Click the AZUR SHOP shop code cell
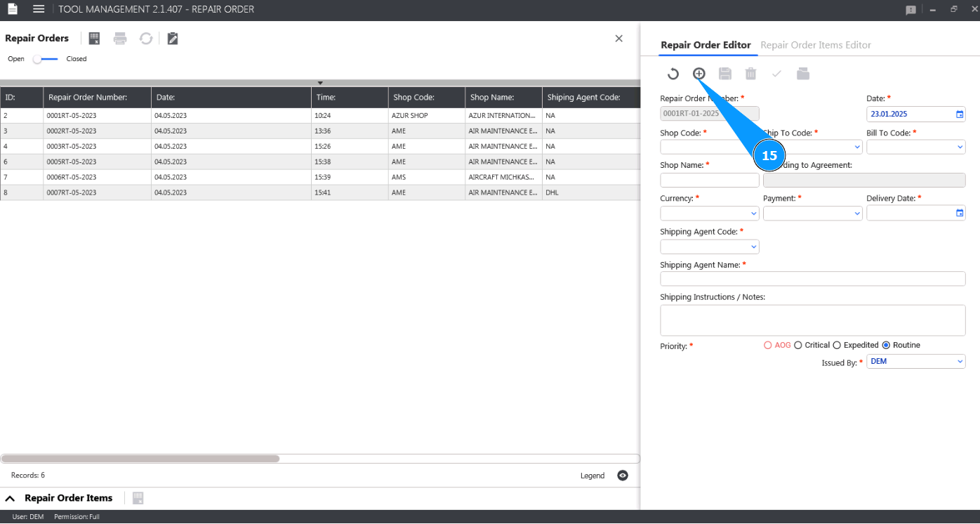980x524 pixels. pyautogui.click(x=427, y=115)
